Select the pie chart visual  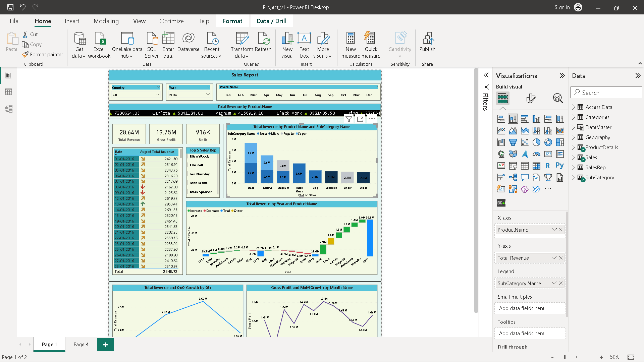coord(537,142)
